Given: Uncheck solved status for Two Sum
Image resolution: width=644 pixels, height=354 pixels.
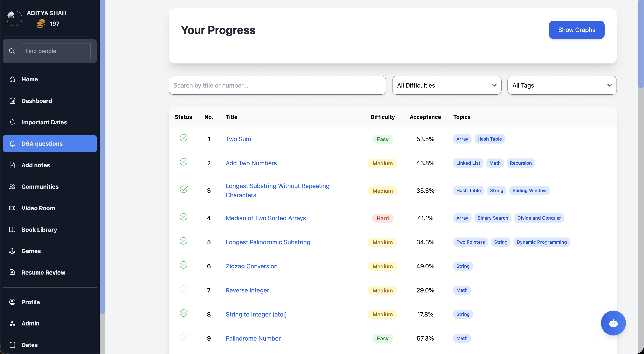Looking at the screenshot, I should [184, 138].
